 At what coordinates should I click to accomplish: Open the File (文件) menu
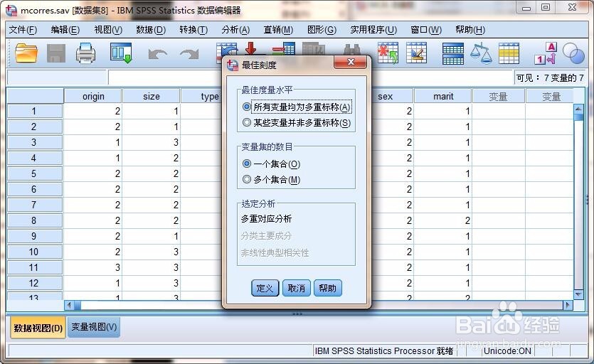coord(23,30)
